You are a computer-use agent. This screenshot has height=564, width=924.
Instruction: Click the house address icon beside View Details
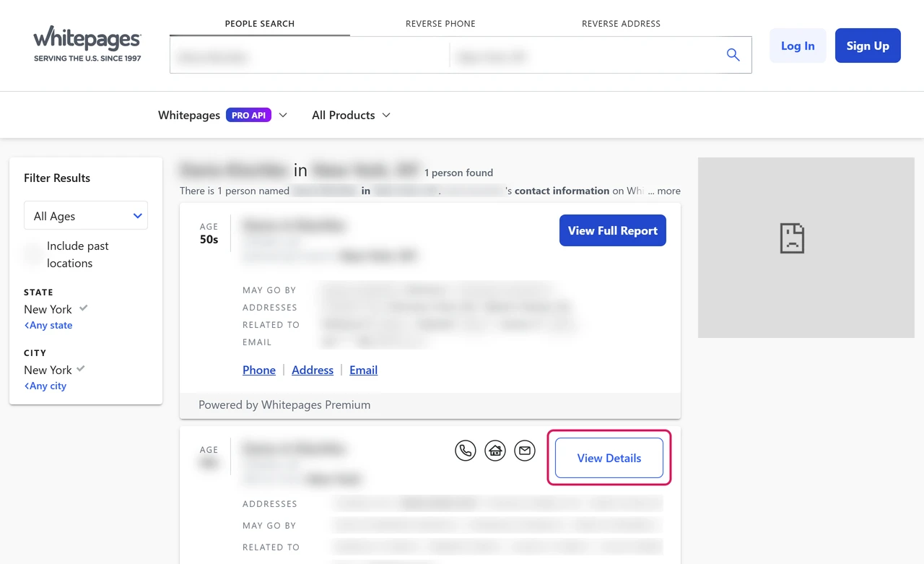pyautogui.click(x=495, y=451)
